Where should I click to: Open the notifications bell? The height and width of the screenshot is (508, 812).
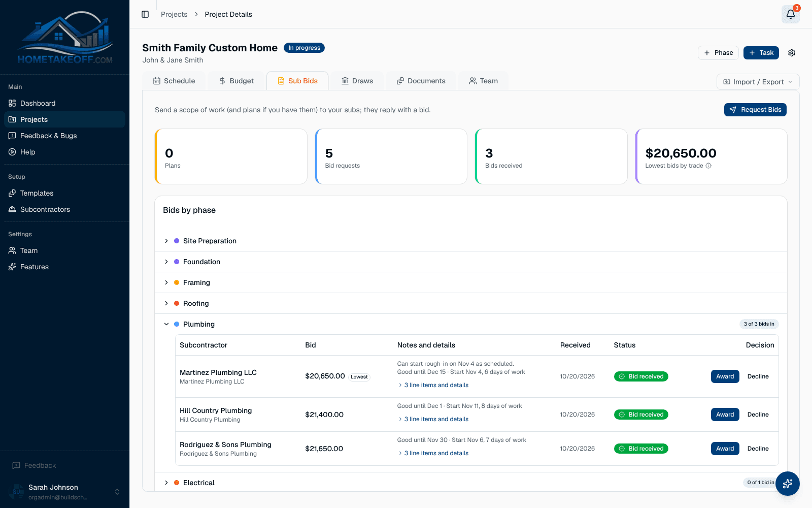791,14
